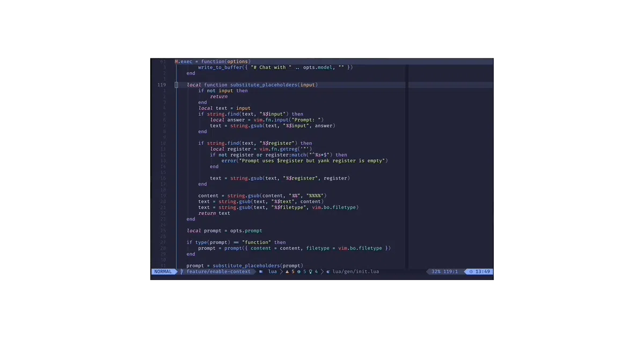Click the 'if not register or register:match' line
The image size is (644, 338).
tap(279, 155)
